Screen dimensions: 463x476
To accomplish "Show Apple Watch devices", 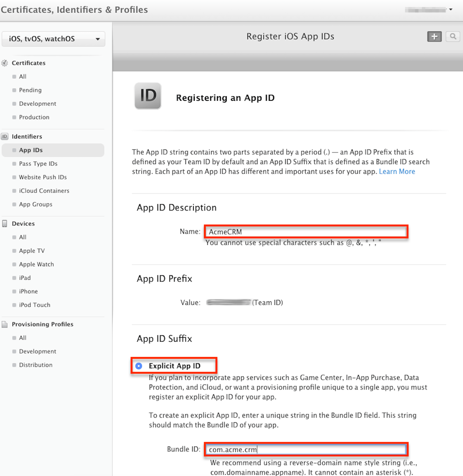I will click(37, 265).
